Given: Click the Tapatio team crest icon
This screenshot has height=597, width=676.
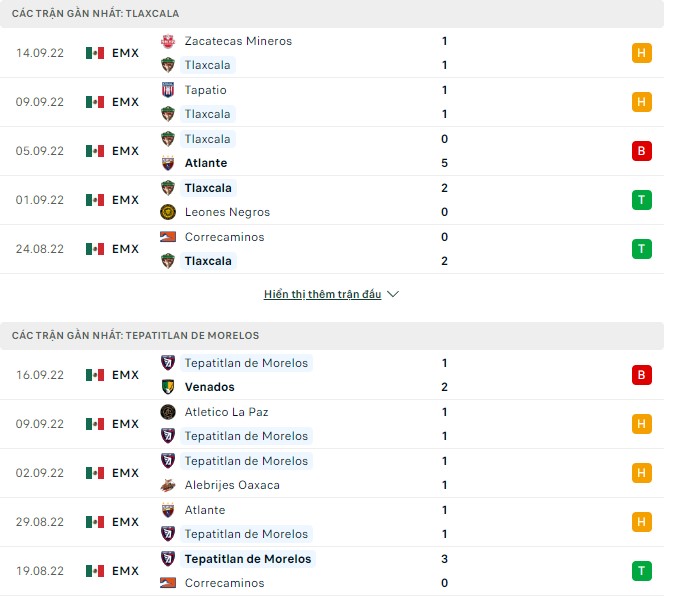Looking at the screenshot, I should click(x=168, y=90).
